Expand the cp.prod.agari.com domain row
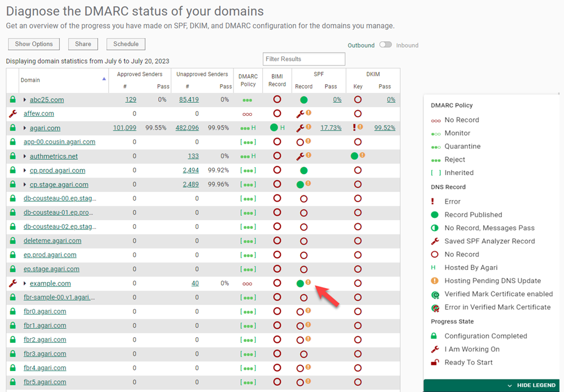The image size is (564, 392). [24, 170]
